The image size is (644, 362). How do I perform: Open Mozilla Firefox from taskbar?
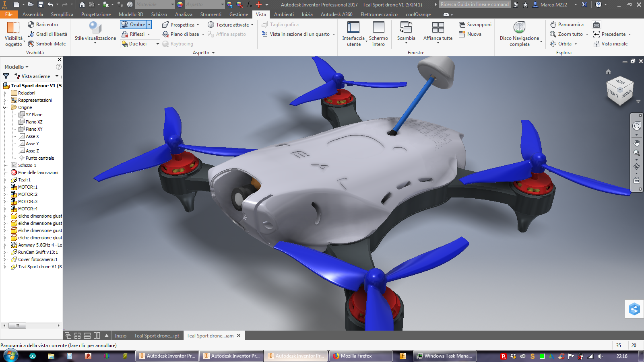(361, 356)
